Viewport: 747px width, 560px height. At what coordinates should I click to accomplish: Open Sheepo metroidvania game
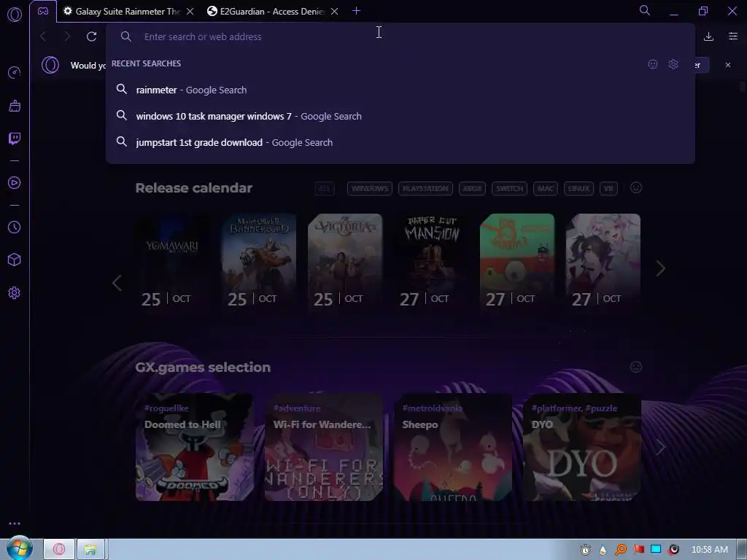tap(453, 447)
